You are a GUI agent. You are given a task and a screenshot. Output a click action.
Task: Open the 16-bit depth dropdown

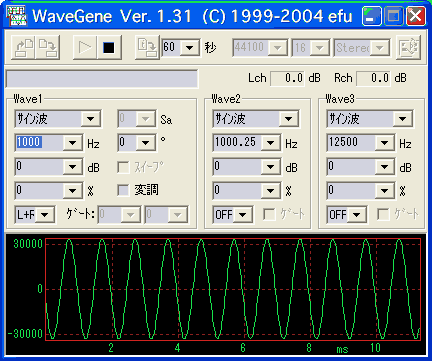[x=320, y=48]
